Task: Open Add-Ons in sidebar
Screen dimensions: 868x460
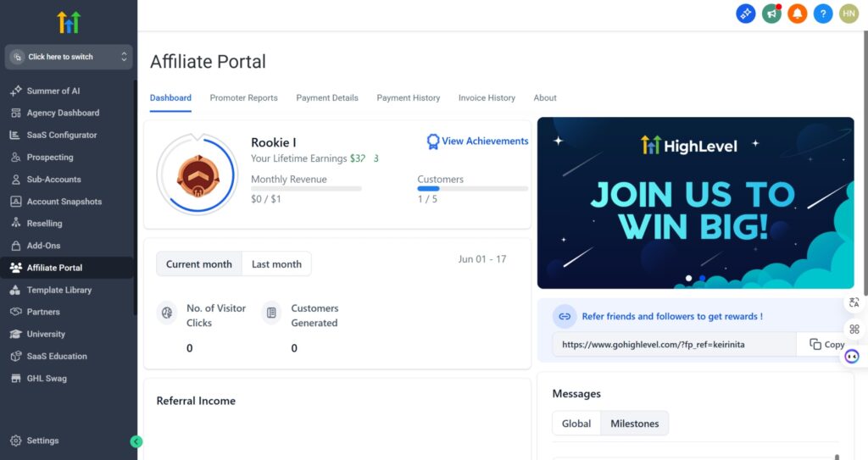Action: (x=43, y=246)
